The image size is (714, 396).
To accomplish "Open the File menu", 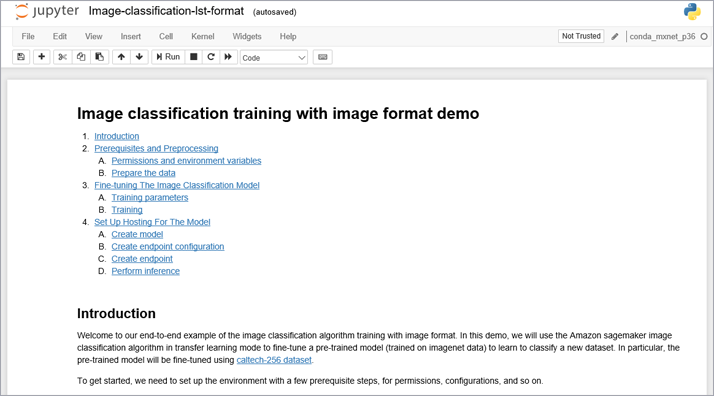I will (x=28, y=36).
